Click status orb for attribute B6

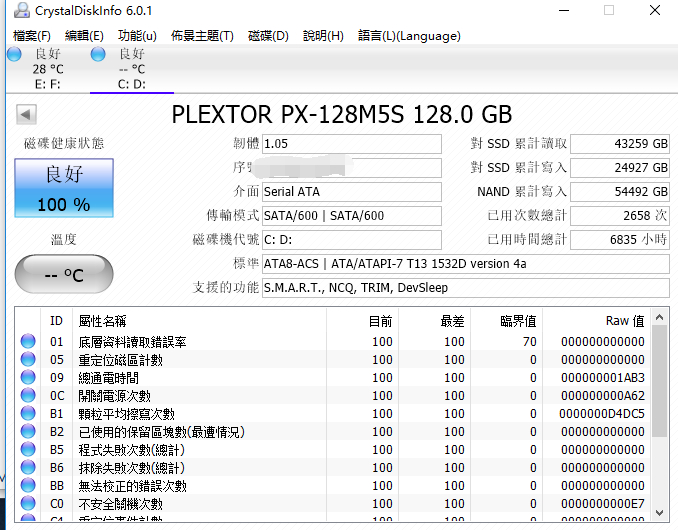coord(28,467)
